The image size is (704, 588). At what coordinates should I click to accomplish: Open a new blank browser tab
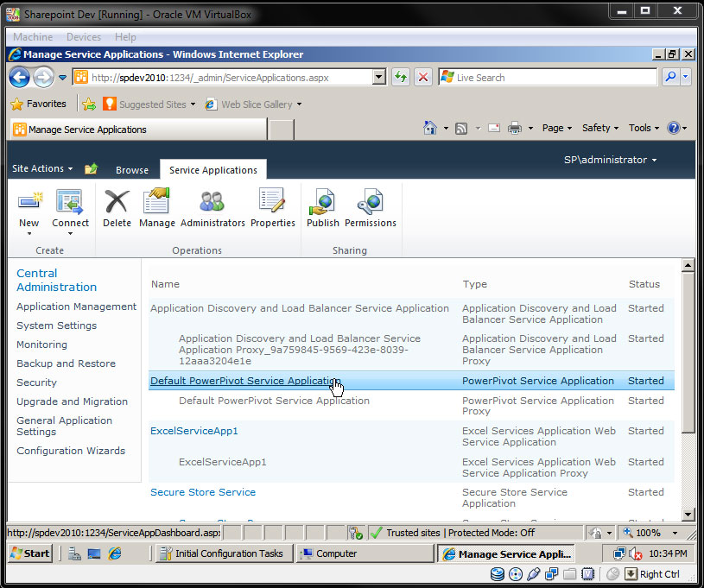point(281,130)
